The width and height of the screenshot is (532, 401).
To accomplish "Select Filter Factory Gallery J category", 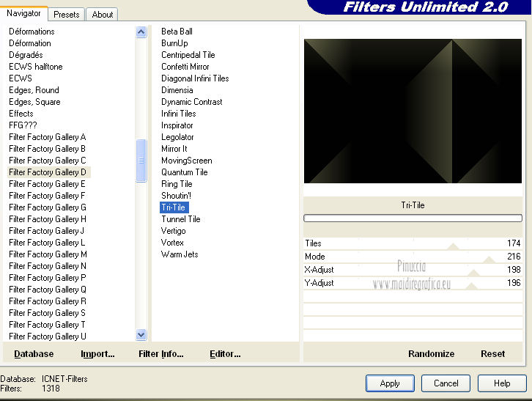I will coord(47,231).
